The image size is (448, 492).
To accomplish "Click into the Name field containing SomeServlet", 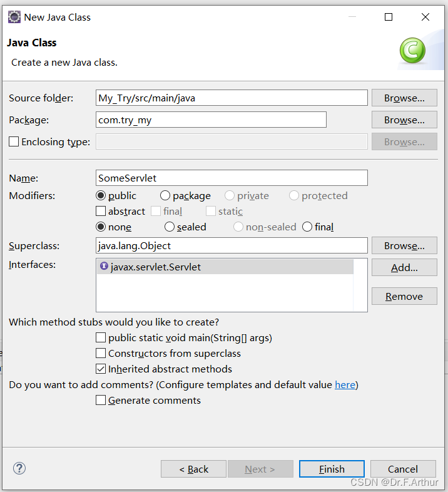I will pyautogui.click(x=232, y=178).
